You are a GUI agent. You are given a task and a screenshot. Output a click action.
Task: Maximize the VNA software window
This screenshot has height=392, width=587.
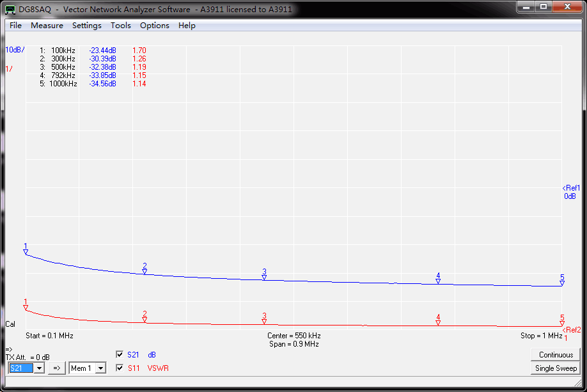(544, 7)
